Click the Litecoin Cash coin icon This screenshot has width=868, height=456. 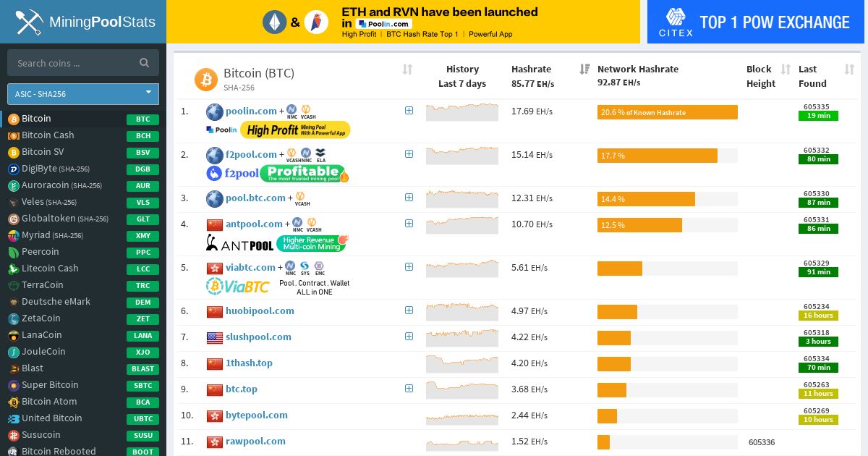click(x=13, y=269)
